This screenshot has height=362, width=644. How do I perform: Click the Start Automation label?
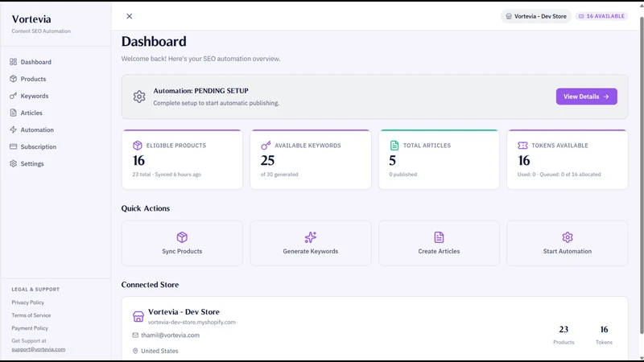point(568,251)
